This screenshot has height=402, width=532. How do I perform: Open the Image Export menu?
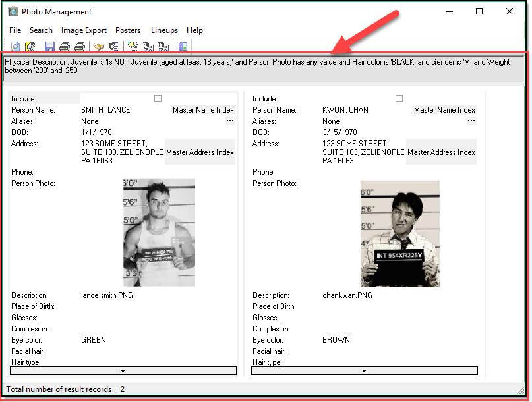point(84,30)
